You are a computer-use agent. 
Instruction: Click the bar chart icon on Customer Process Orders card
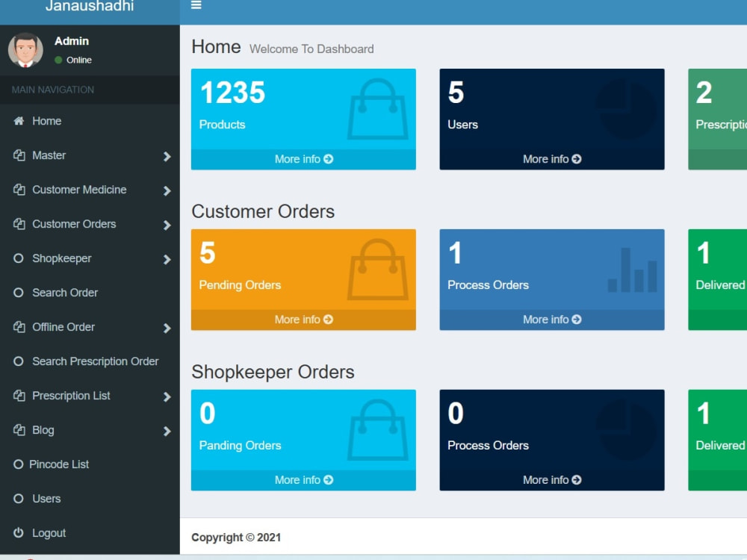click(632, 270)
